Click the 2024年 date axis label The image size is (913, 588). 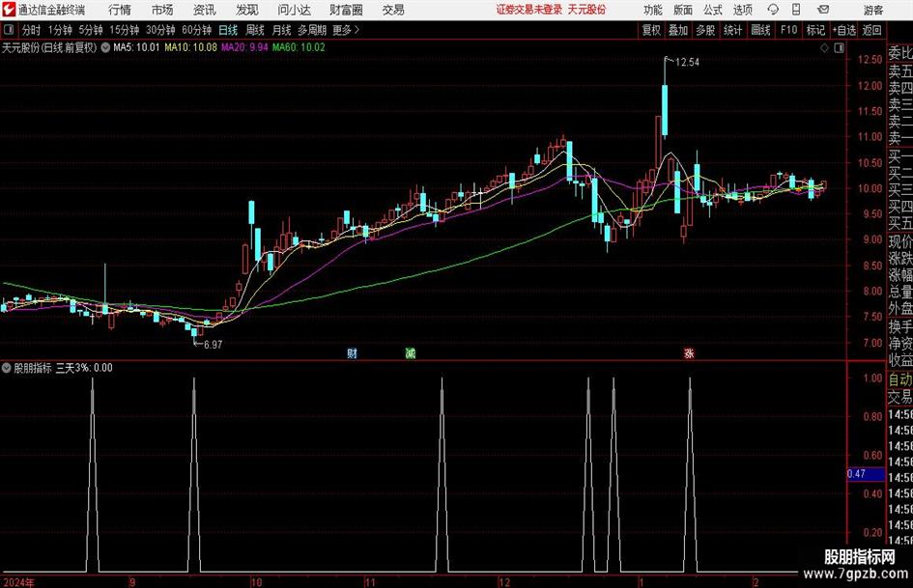(x=18, y=582)
